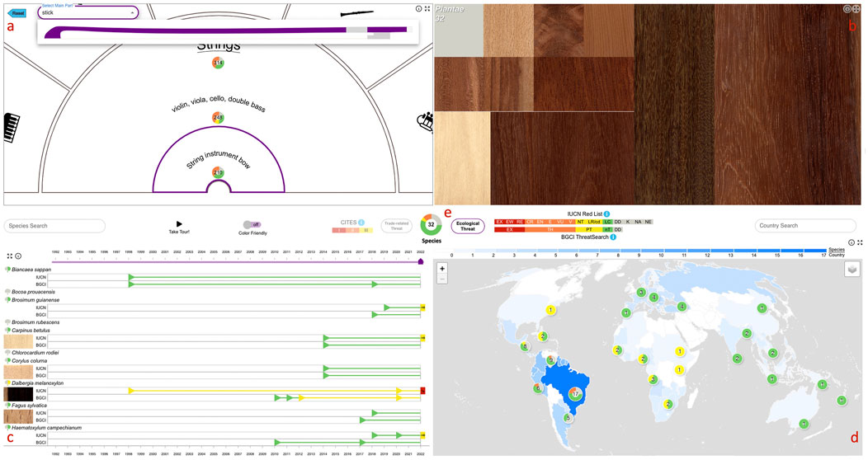Maximize the timeline panel
The width and height of the screenshot is (868, 460).
click(x=9, y=256)
